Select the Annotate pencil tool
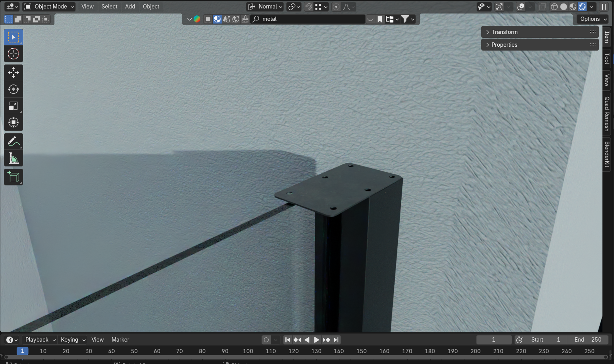This screenshot has height=364, width=614. click(x=14, y=142)
